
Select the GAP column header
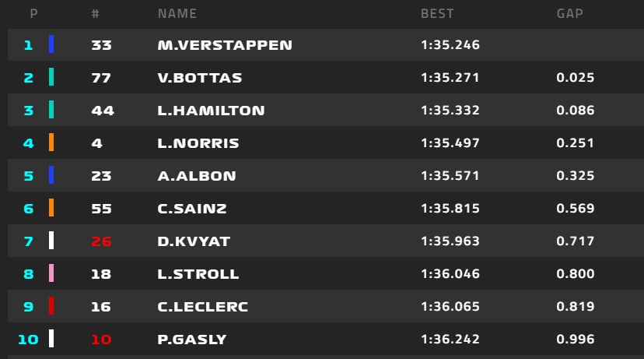point(569,13)
